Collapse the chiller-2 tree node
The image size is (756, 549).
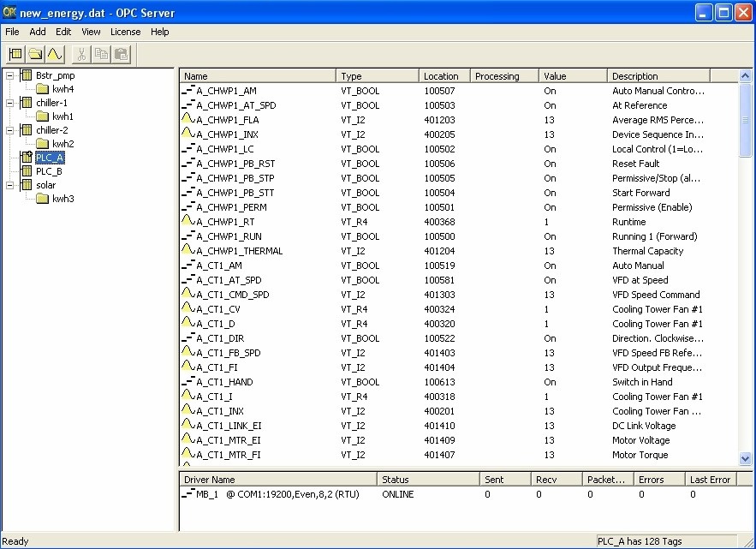[x=10, y=130]
